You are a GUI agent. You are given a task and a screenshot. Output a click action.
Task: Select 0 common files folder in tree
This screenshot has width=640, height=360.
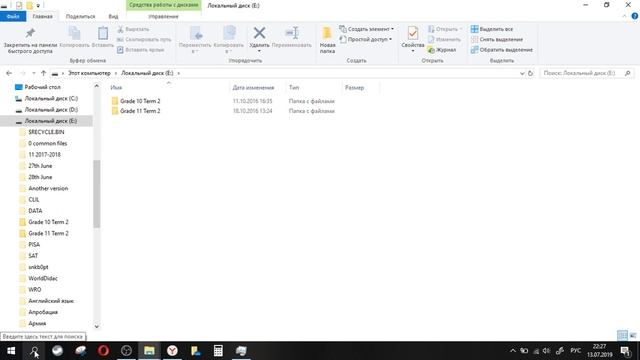47,143
